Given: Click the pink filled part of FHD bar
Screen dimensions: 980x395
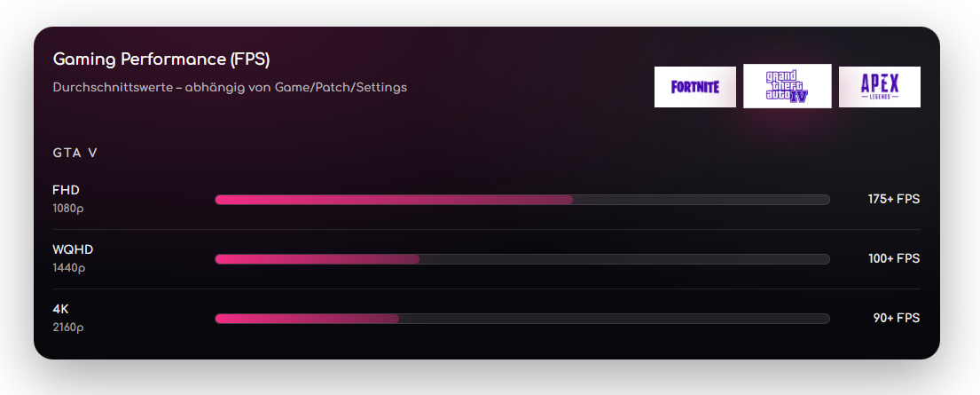Looking at the screenshot, I should pos(394,200).
